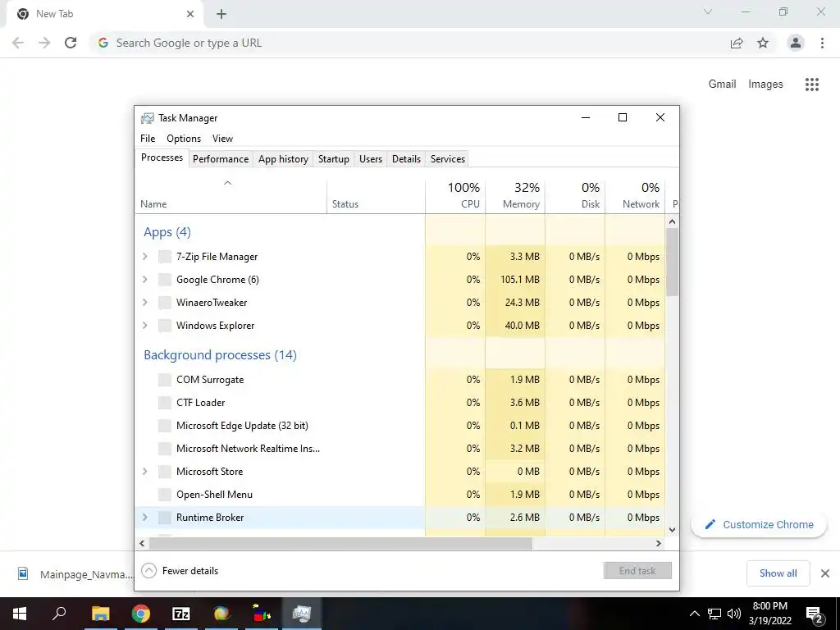Click the Open-Shell Menu process icon
Viewport: 840px width, 630px height.
pyautogui.click(x=165, y=495)
